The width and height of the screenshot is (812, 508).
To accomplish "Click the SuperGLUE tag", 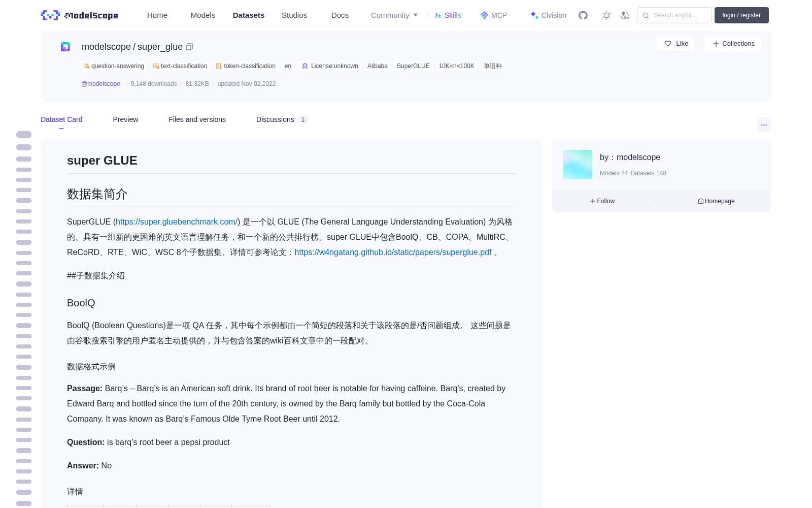I will coord(413,66).
